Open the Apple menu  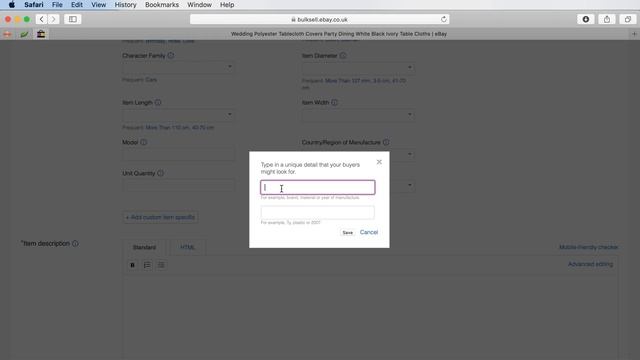click(x=11, y=5)
